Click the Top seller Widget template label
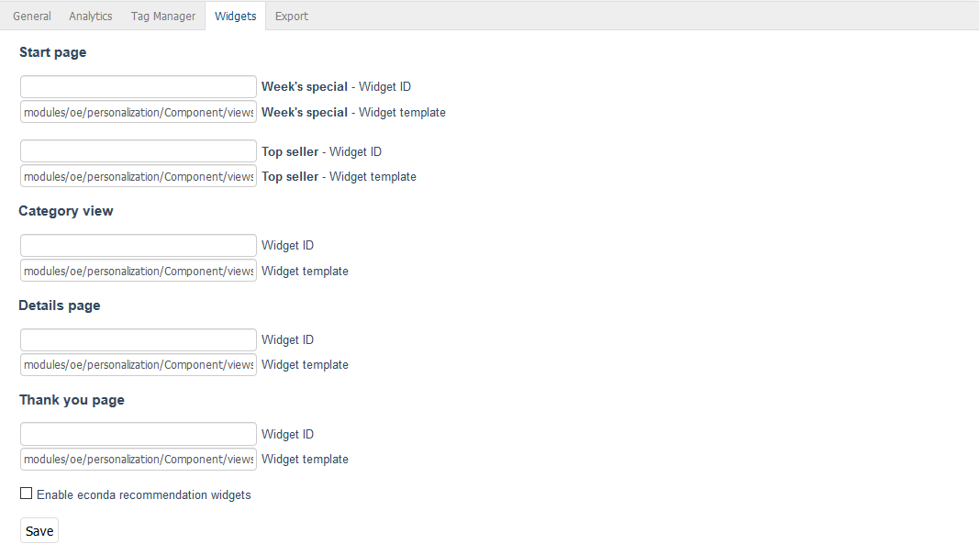 point(339,177)
